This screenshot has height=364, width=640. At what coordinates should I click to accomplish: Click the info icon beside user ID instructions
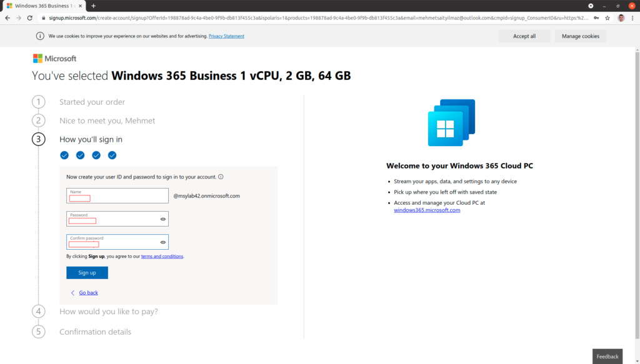[x=221, y=177]
